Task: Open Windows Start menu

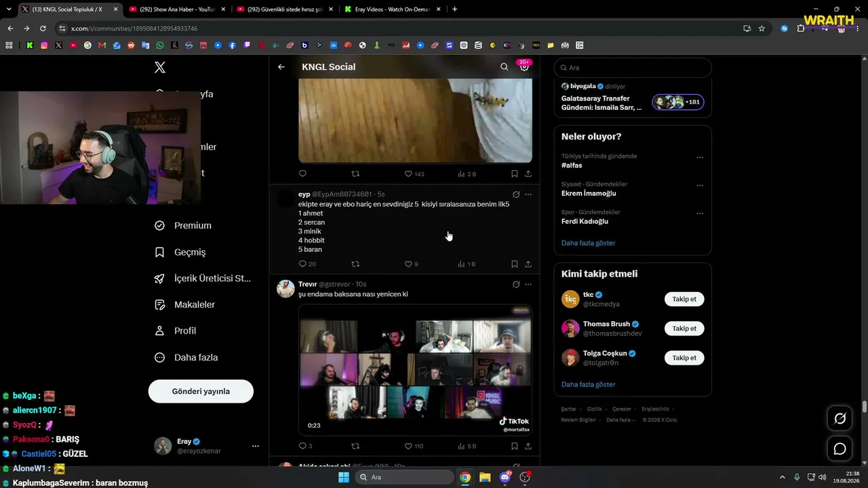Action: [x=344, y=477]
